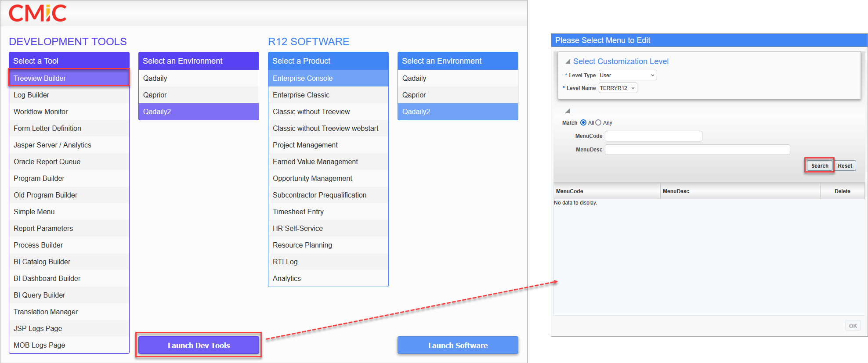Click the MenuDesc input field

tap(698, 150)
